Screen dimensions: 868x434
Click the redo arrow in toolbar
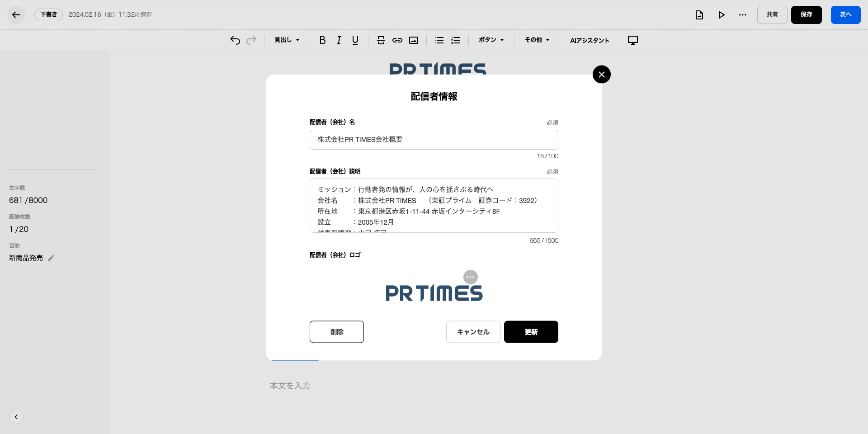[x=251, y=40]
